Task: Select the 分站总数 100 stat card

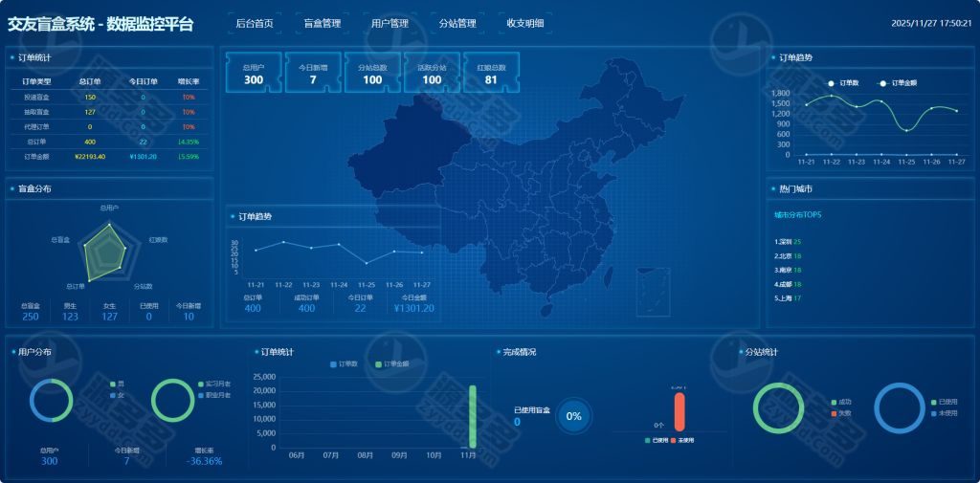Action: click(x=372, y=74)
